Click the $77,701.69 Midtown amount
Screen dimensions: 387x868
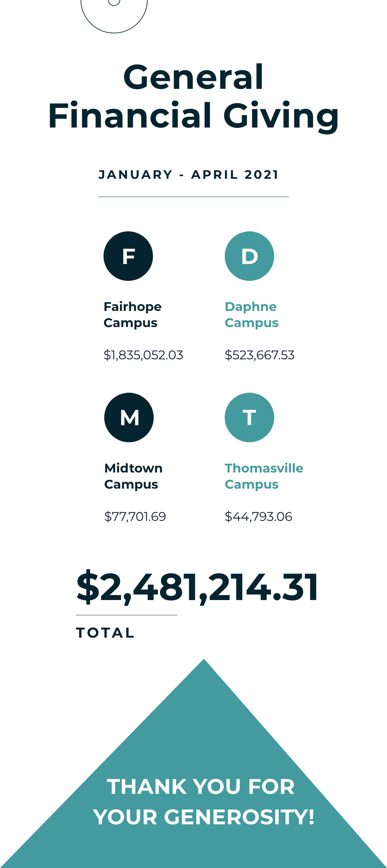[x=135, y=517]
